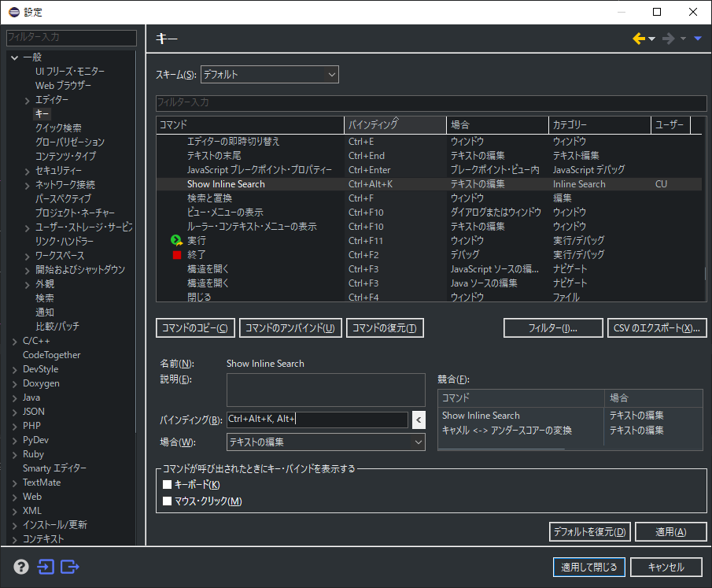
Task: Sort by カテゴリー column header
Action: pyautogui.click(x=599, y=125)
